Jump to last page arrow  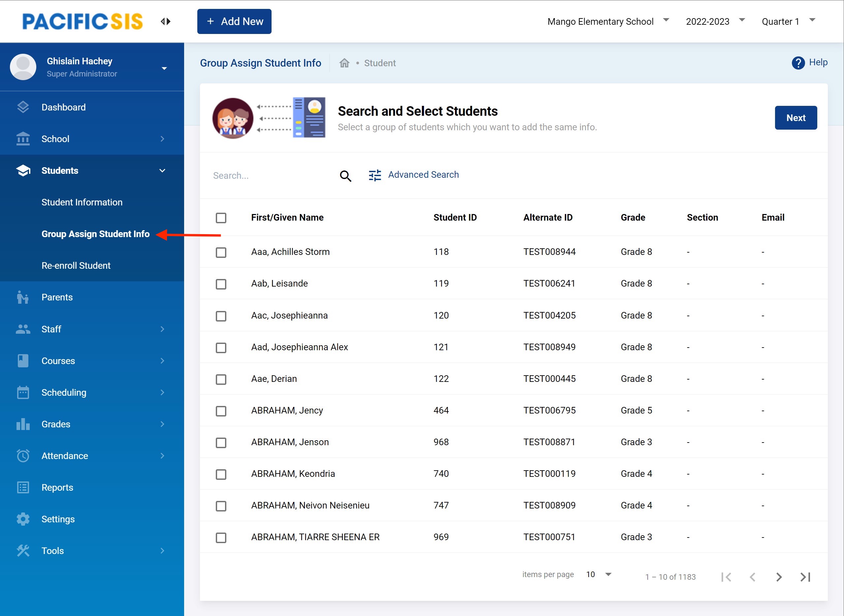pos(805,577)
